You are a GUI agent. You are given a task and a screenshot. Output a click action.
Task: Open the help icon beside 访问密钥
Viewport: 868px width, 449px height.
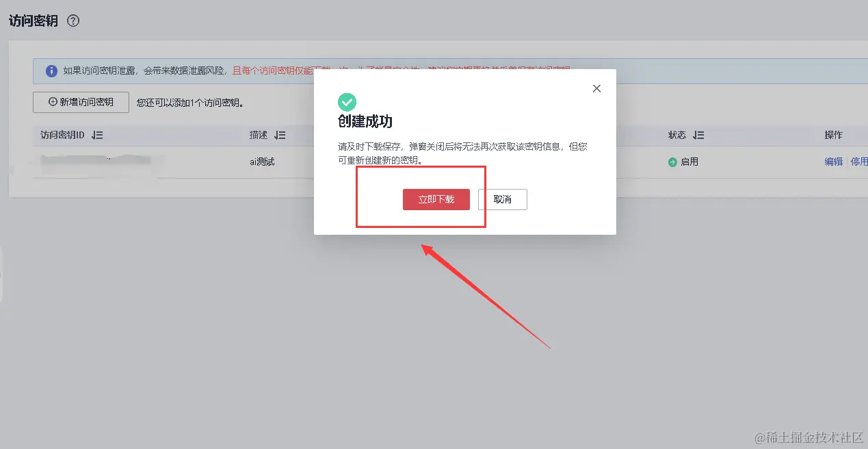73,21
